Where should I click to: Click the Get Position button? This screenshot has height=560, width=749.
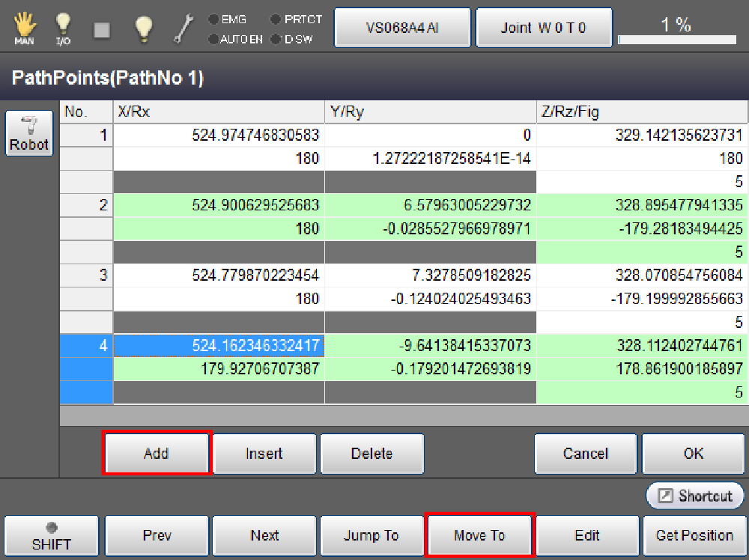coord(694,535)
